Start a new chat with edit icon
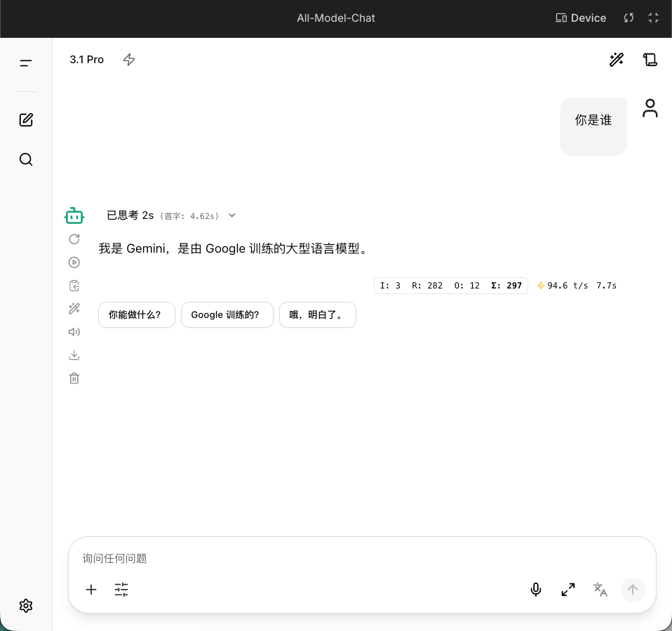 [26, 120]
